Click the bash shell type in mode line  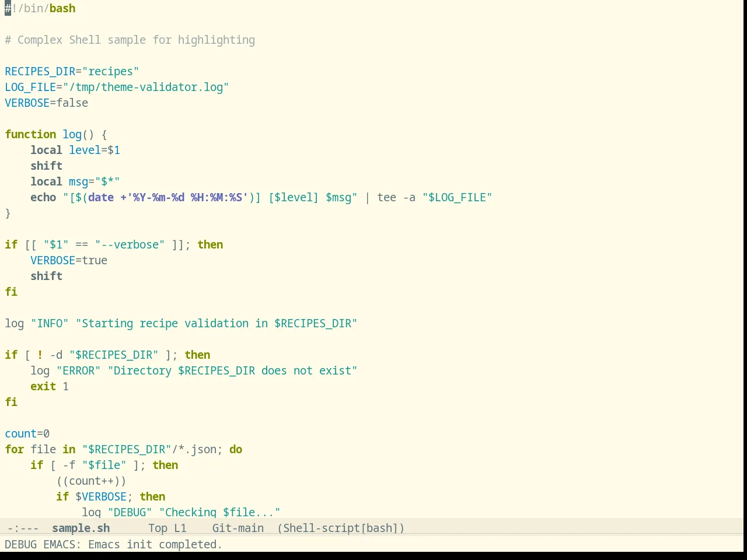(379, 528)
